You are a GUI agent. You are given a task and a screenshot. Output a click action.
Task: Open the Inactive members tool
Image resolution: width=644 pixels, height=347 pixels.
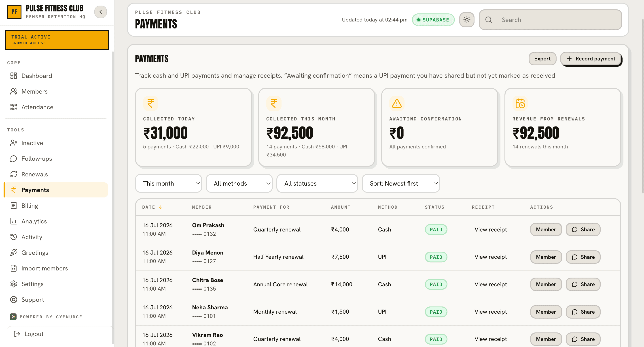(x=57, y=143)
